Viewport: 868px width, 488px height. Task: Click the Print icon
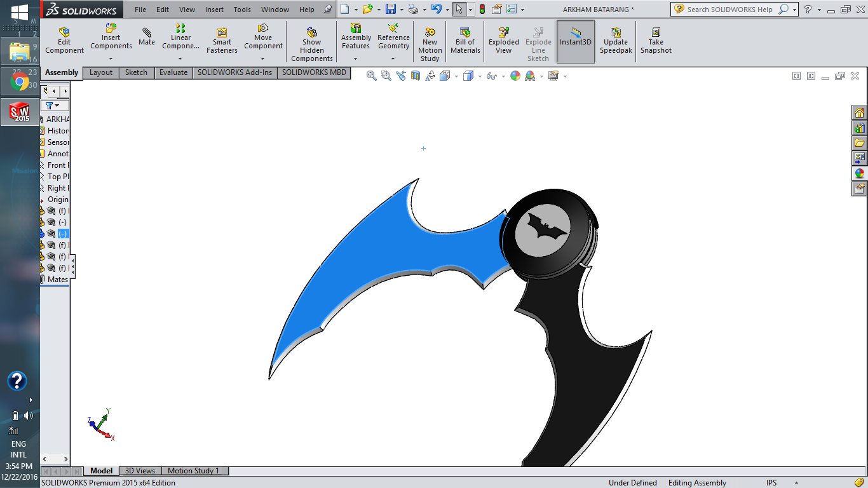[413, 9]
